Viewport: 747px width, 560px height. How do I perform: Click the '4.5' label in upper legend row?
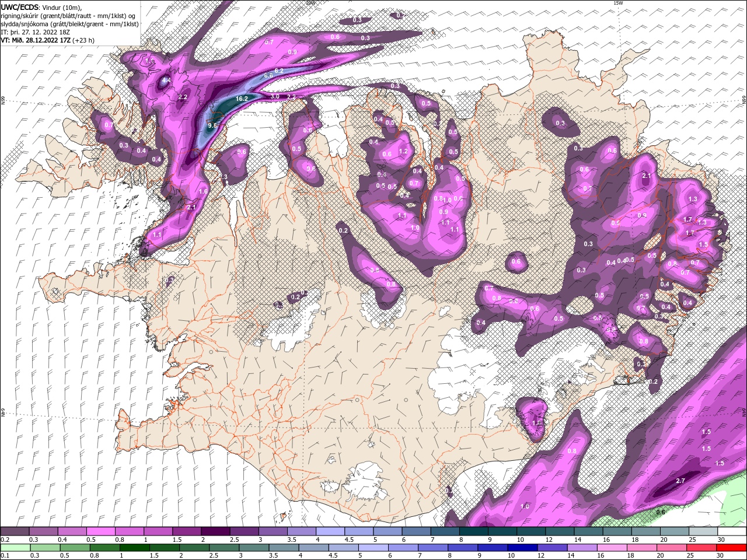(349, 540)
